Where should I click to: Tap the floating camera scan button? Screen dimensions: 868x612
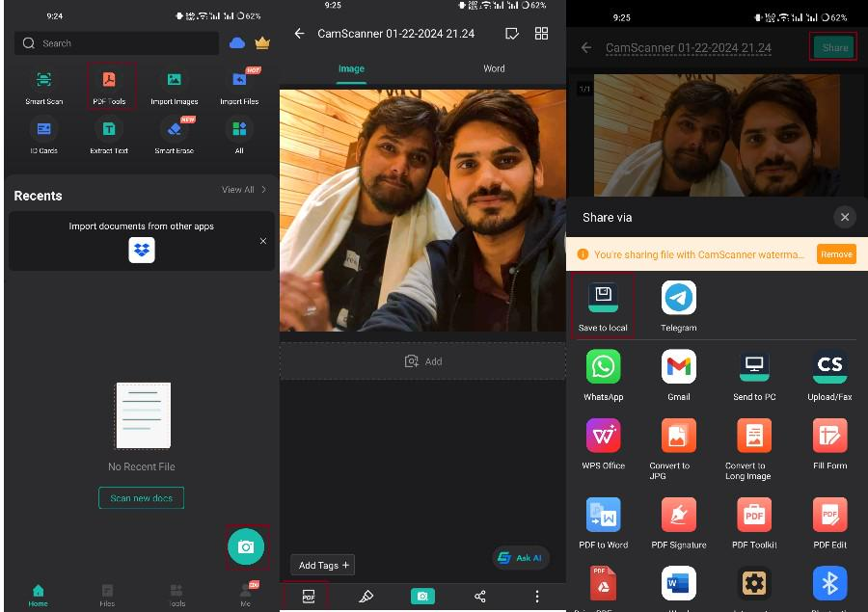coord(246,546)
